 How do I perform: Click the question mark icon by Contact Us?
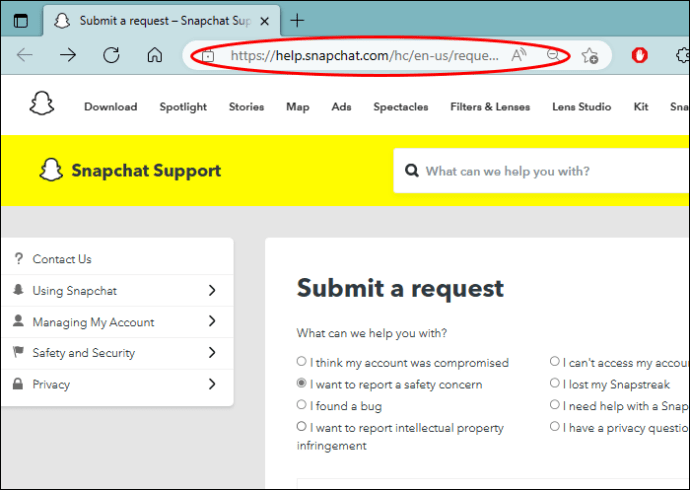(x=18, y=258)
